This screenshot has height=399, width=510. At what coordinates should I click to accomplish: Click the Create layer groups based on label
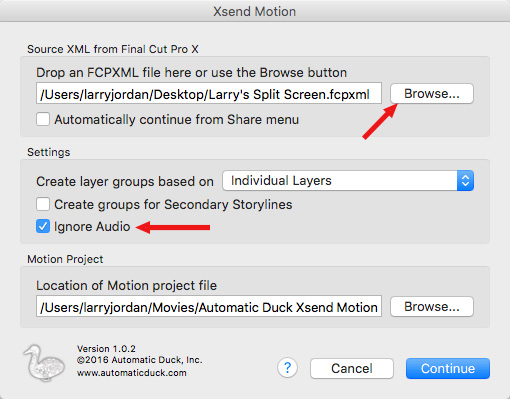click(x=125, y=182)
